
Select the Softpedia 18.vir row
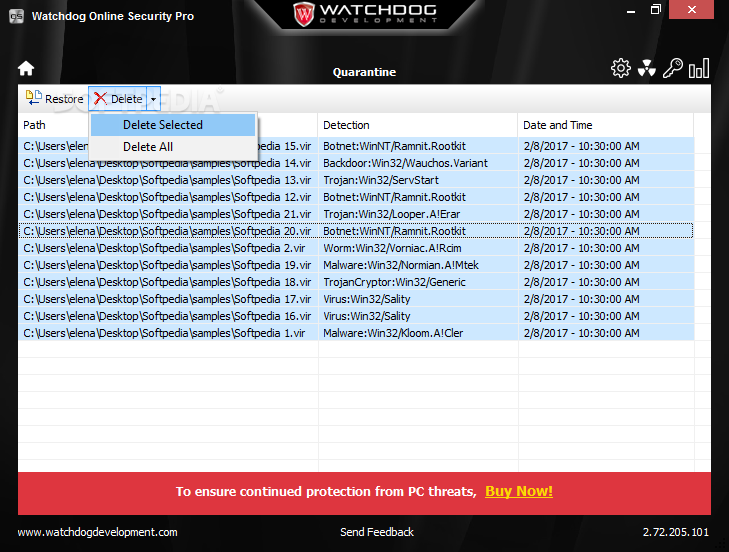pos(356,282)
